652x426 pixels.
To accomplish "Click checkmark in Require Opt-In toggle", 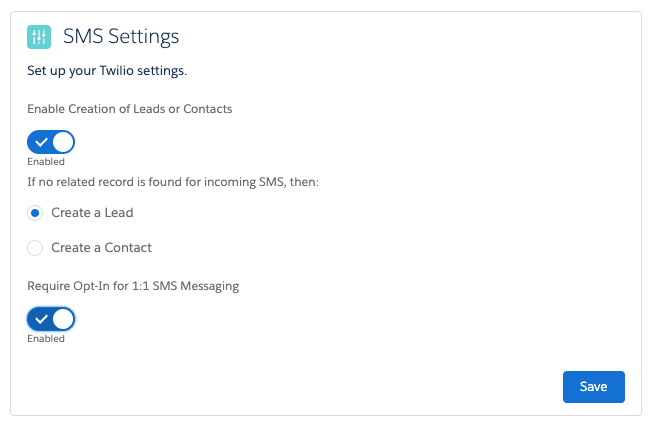I will 41,319.
